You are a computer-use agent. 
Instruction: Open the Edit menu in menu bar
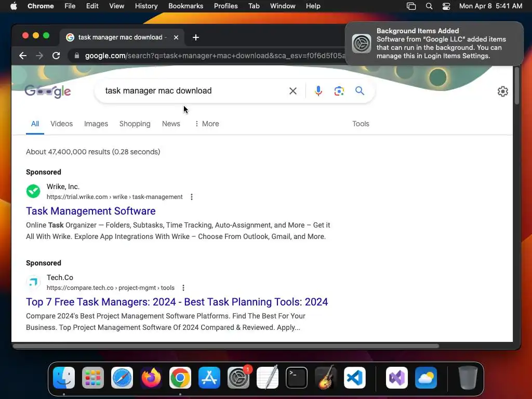[92, 6]
